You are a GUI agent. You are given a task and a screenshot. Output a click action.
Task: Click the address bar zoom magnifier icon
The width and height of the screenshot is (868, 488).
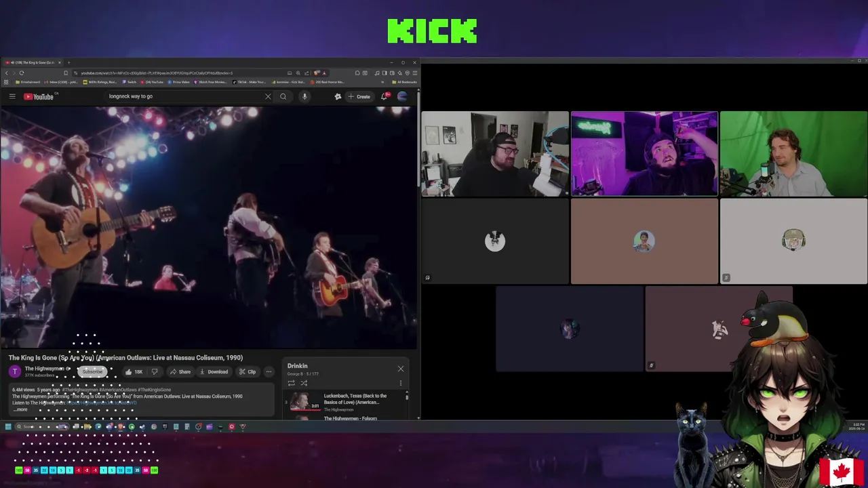tap(298, 73)
